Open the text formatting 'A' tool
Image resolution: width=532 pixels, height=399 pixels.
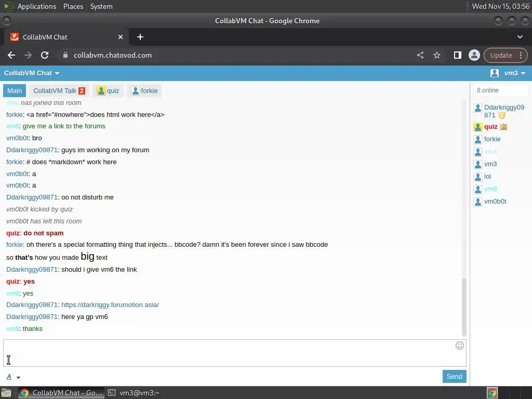click(9, 377)
